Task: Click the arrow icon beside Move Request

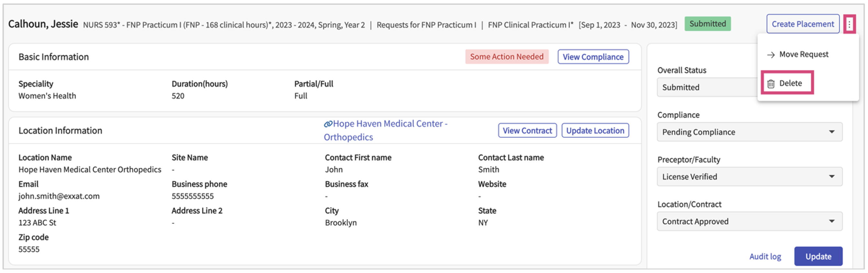Action: 771,55
